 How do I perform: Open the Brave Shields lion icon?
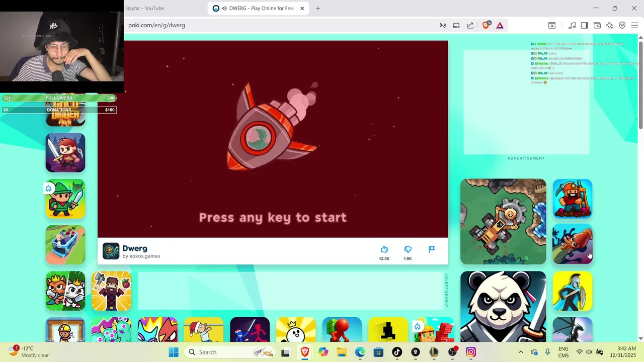pos(486,25)
